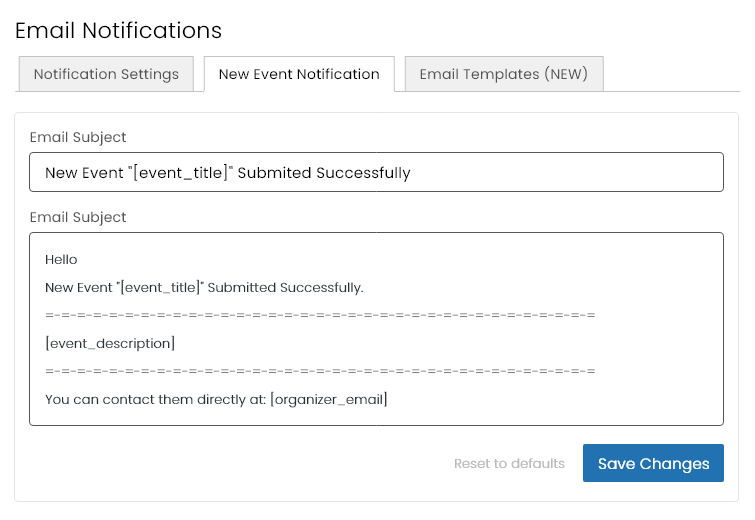Click the 'Submitted Successfully.' body line
The width and height of the screenshot is (755, 520).
tap(204, 287)
